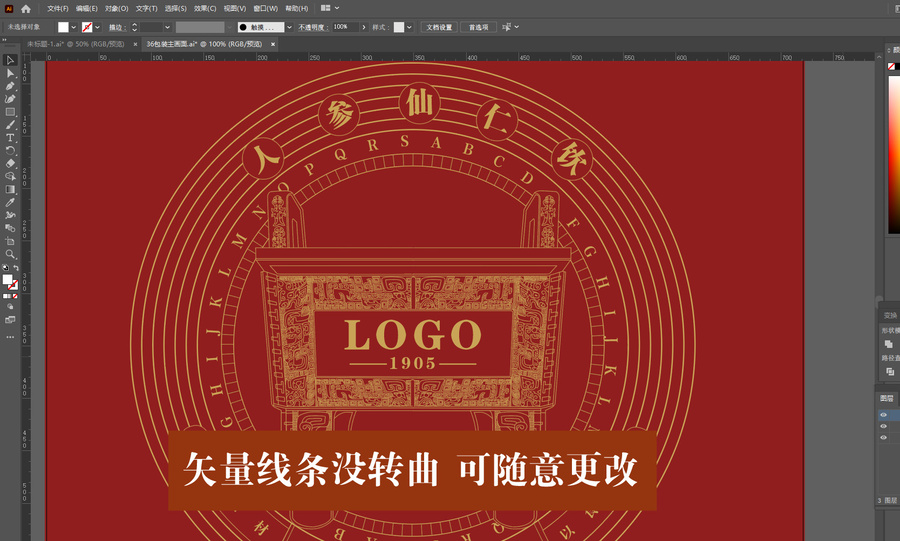Switch to solid color fill mode

(5, 296)
